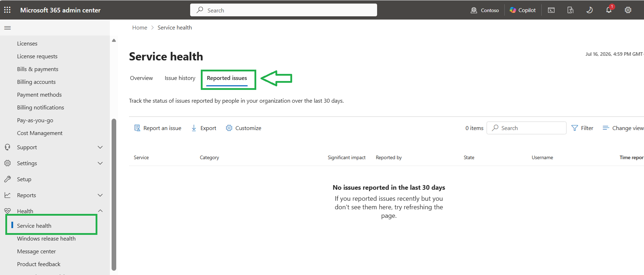The width and height of the screenshot is (644, 275).
Task: Expand the Reports section chevron
Action: [x=100, y=195]
